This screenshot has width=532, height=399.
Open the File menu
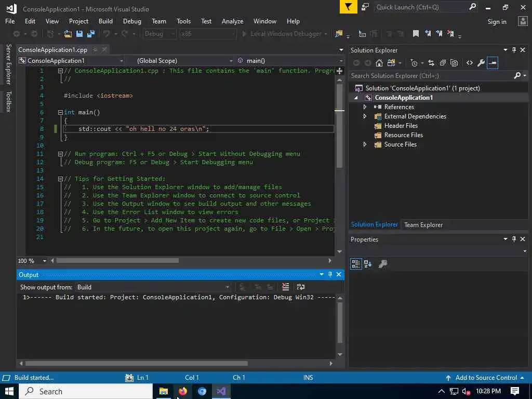10,21
